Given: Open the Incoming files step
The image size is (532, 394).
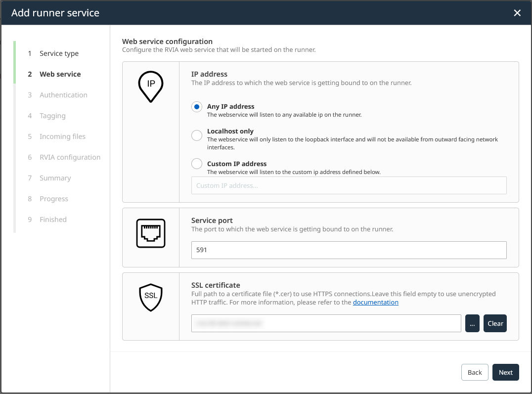Looking at the screenshot, I should pos(62,136).
